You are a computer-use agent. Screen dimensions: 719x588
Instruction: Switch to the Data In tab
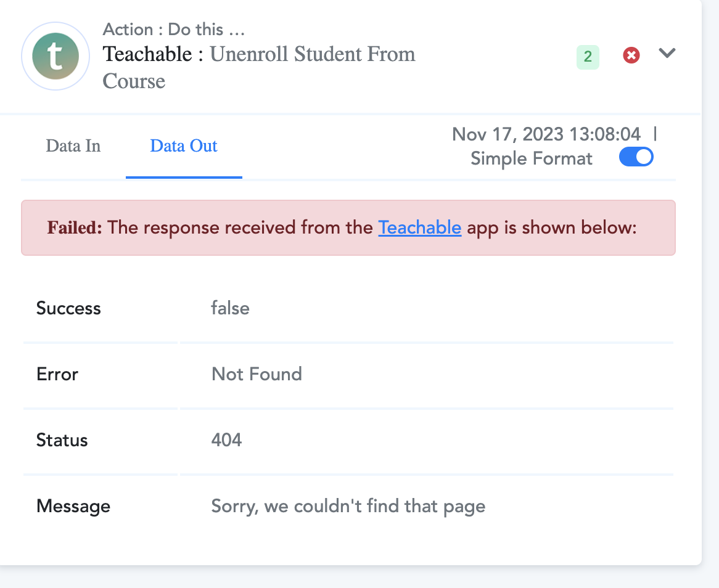pos(73,146)
